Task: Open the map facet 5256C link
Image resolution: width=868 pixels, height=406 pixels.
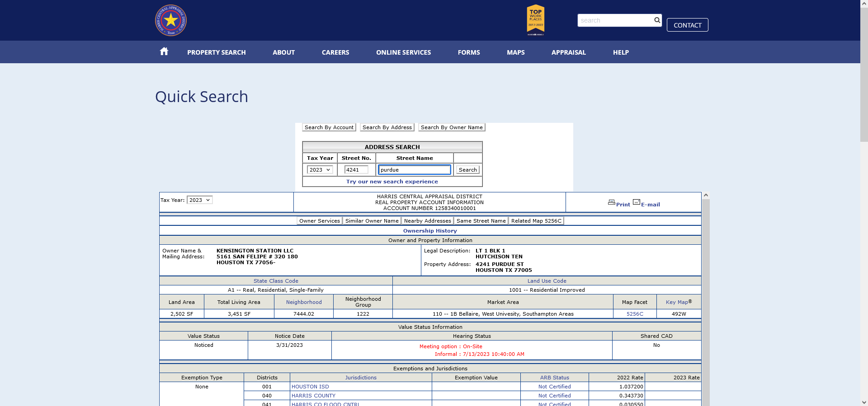Action: point(635,314)
